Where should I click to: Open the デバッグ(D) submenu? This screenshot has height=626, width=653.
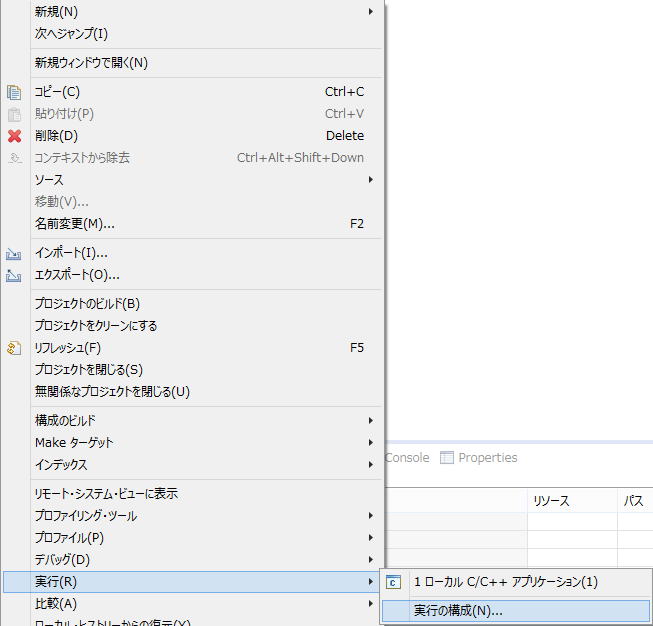207,560
